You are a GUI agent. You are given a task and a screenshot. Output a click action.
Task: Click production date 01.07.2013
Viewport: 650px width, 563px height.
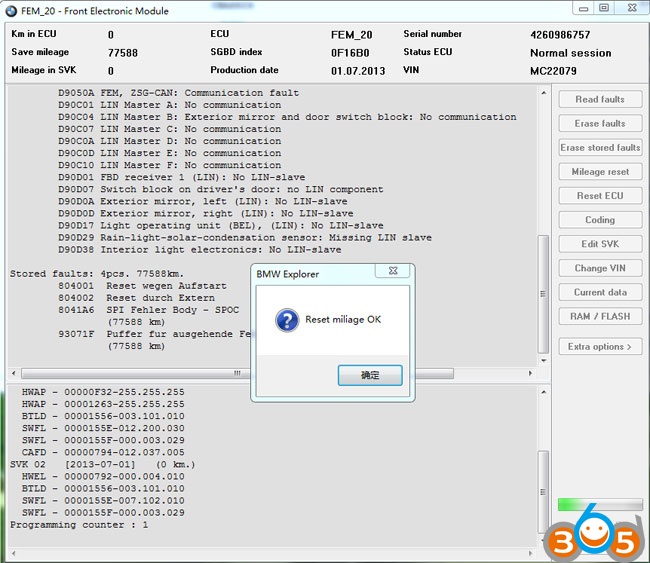(x=358, y=71)
